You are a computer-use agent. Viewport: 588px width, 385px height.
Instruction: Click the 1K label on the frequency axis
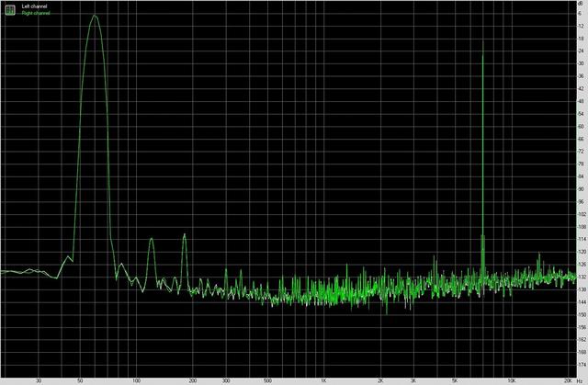click(x=323, y=381)
